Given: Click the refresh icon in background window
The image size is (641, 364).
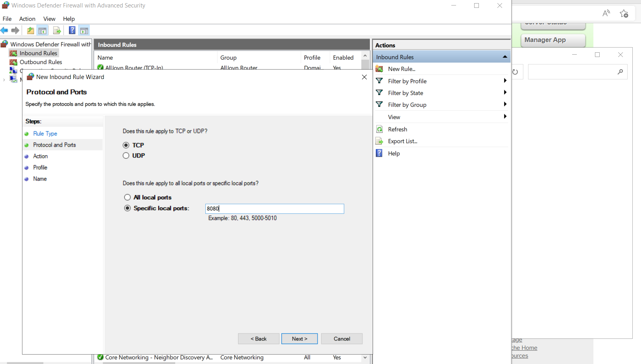Looking at the screenshot, I should [515, 72].
